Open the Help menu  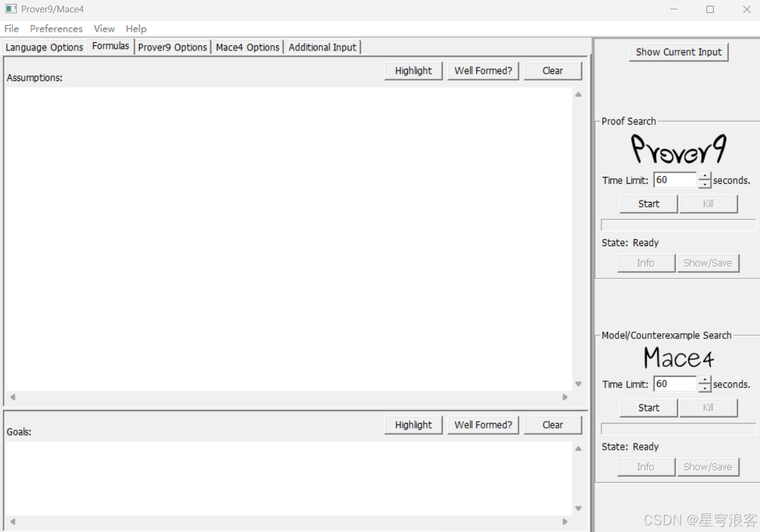pyautogui.click(x=136, y=29)
